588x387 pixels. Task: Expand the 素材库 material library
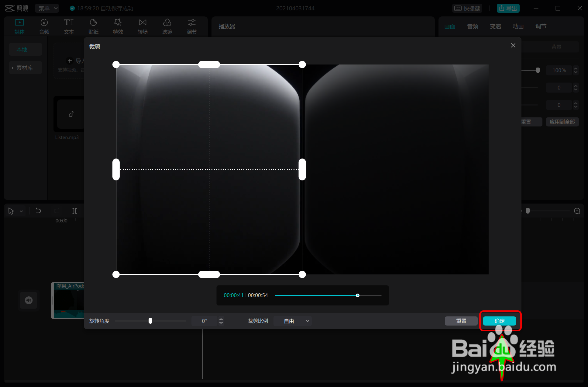tap(25, 68)
